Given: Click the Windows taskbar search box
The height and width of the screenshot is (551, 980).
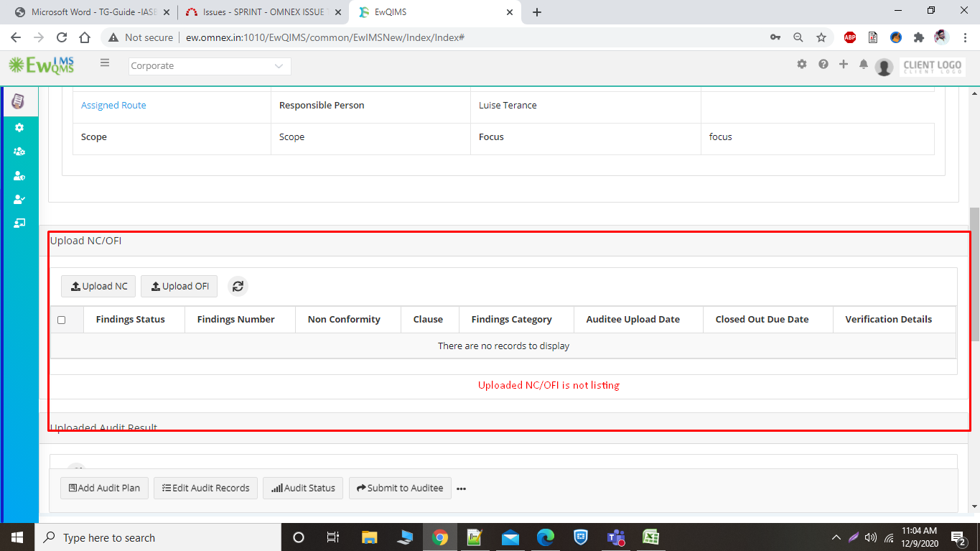Looking at the screenshot, I should pos(157,537).
